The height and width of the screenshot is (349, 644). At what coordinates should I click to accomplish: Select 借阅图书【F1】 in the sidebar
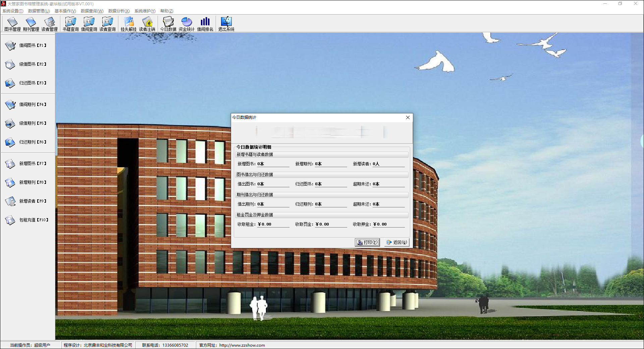(26, 45)
